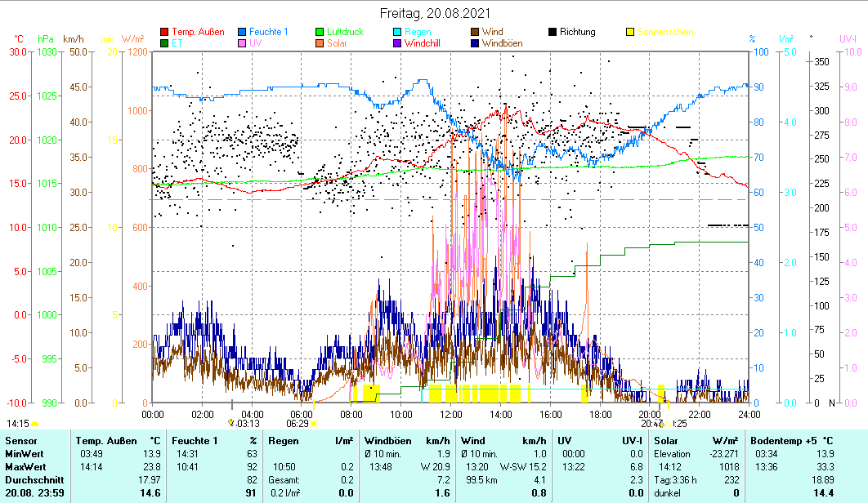Click the black Richtung legend swatch
Viewport: 868px width, 503px height.
(552, 32)
